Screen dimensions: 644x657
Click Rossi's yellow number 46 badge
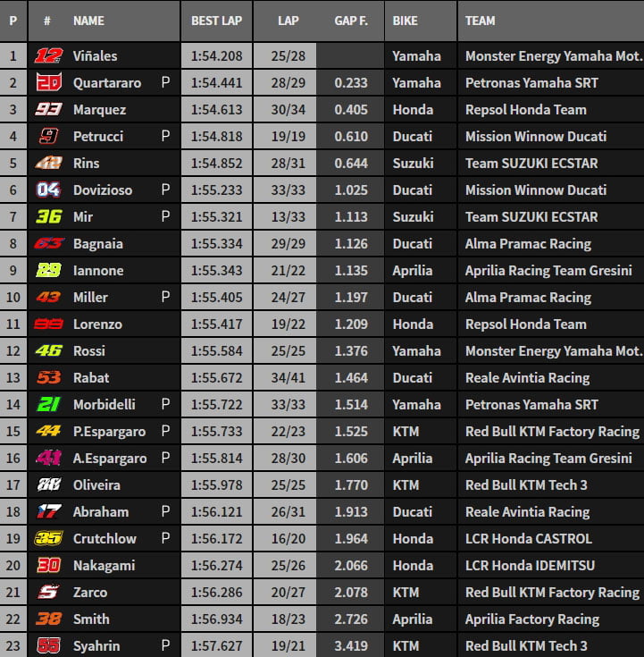point(48,350)
